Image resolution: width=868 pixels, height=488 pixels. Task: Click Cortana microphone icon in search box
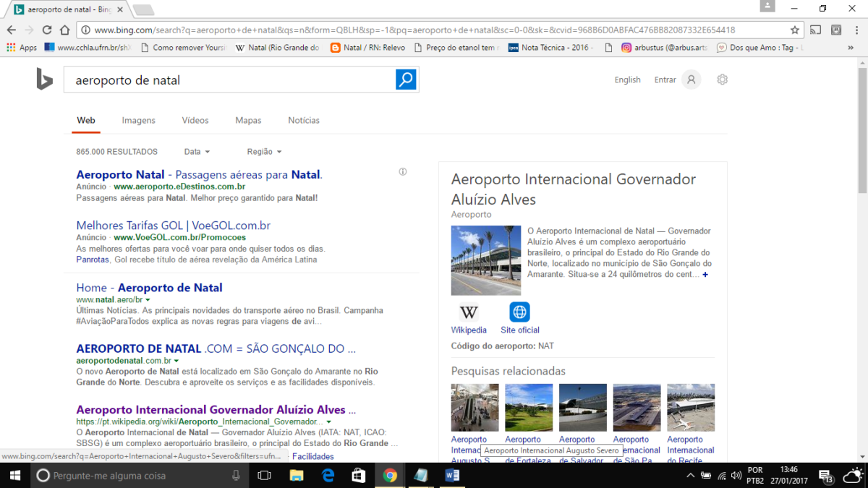(236, 475)
